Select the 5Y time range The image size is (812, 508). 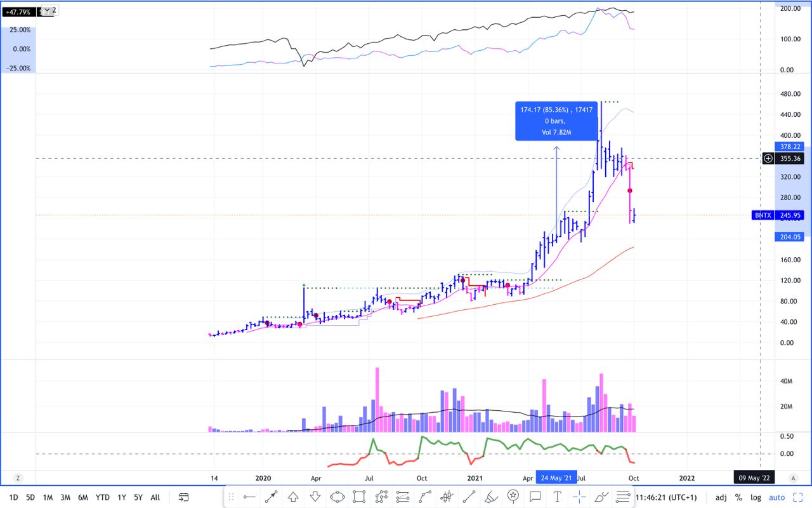tap(138, 498)
